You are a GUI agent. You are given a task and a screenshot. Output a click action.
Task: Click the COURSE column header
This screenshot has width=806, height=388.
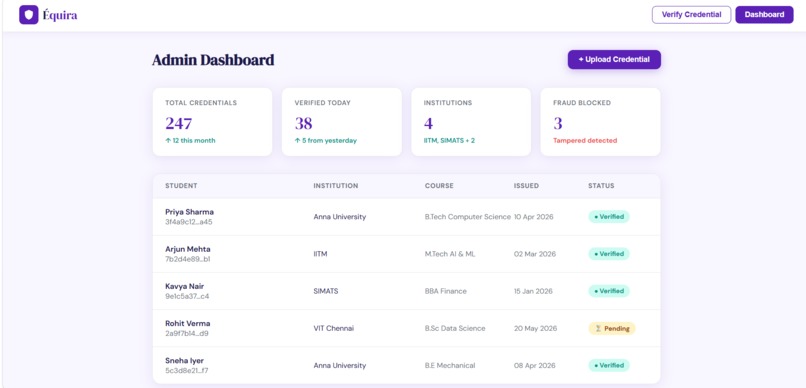click(439, 186)
